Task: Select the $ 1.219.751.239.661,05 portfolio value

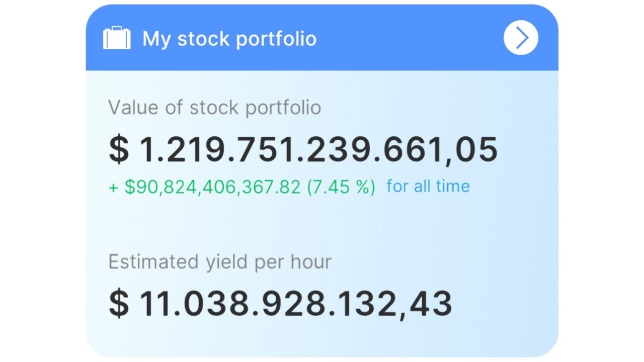Action: (303, 149)
